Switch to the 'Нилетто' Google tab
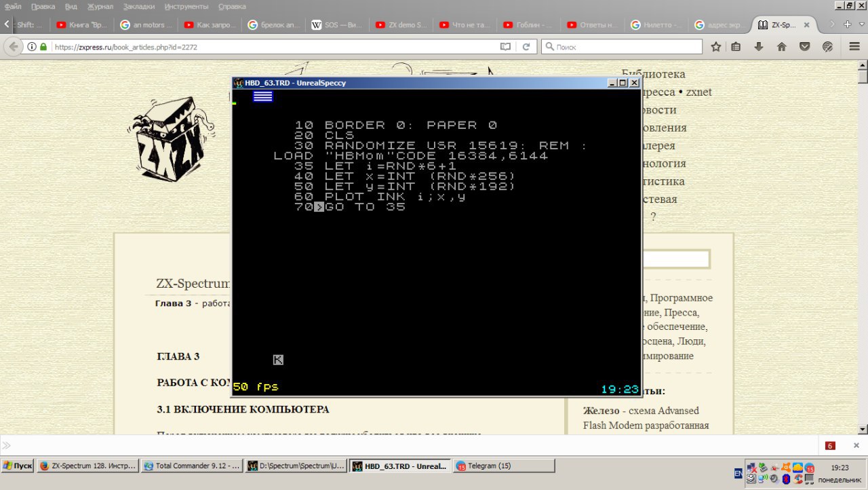Viewport: 868px width, 490px height. (x=656, y=25)
